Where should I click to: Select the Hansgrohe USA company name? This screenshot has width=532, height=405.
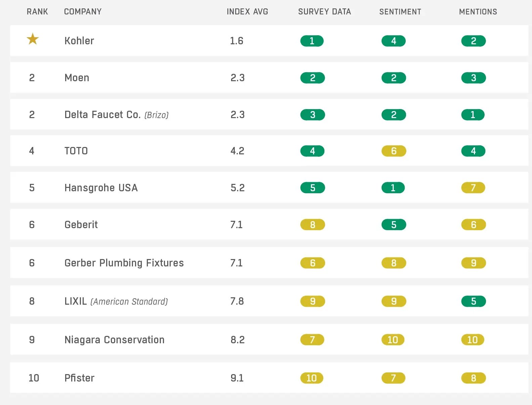101,188
